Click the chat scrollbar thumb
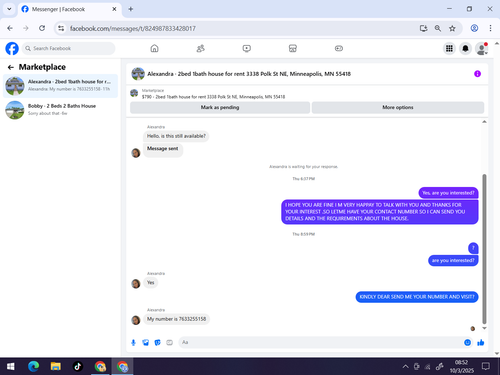500x375 pixels. [x=484, y=249]
